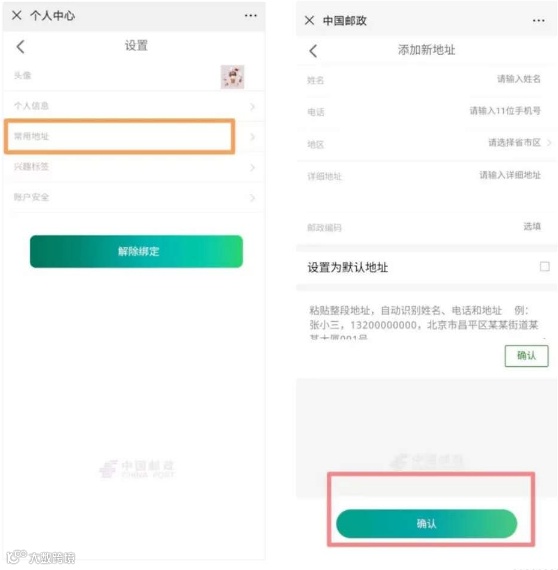Go back from the 设置 screen
The width and height of the screenshot is (558, 570).
21,47
